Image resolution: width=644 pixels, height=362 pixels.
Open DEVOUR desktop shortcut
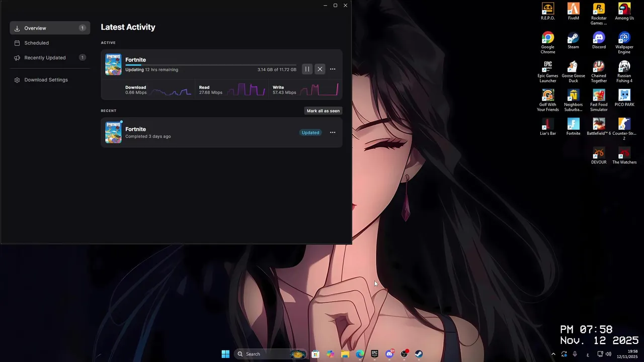tap(599, 156)
